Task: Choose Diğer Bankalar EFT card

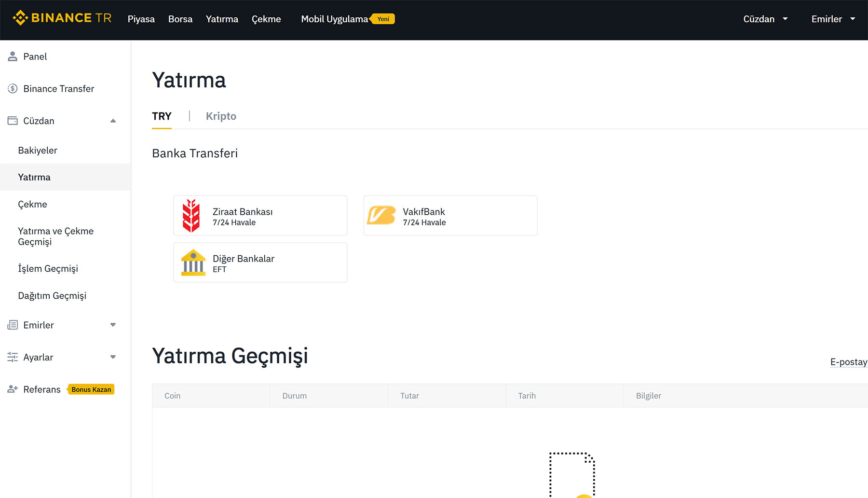Action: [260, 263]
